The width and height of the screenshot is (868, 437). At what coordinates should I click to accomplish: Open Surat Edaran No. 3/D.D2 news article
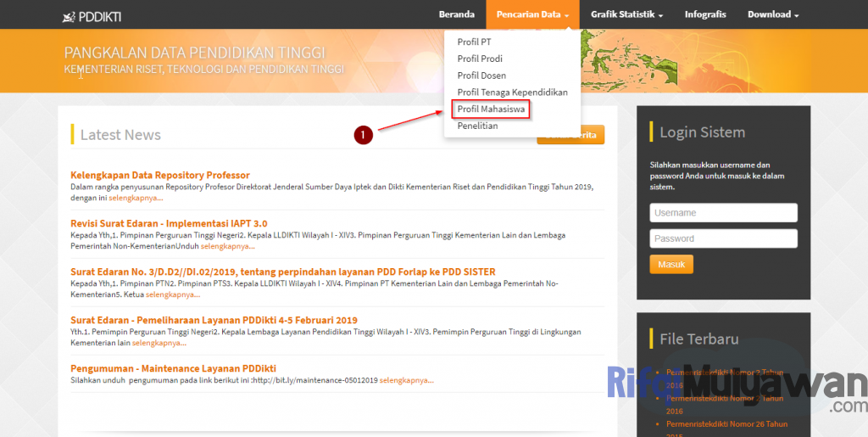point(283,272)
